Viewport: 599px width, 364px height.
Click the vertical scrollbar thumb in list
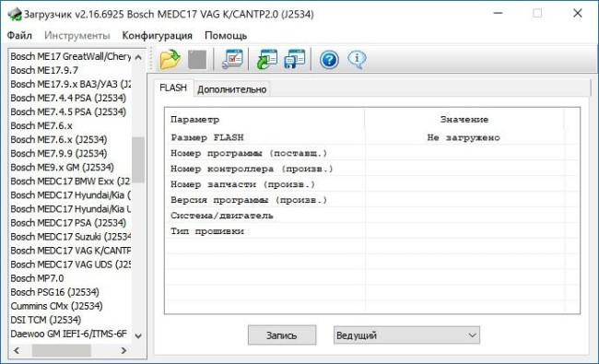(138, 159)
